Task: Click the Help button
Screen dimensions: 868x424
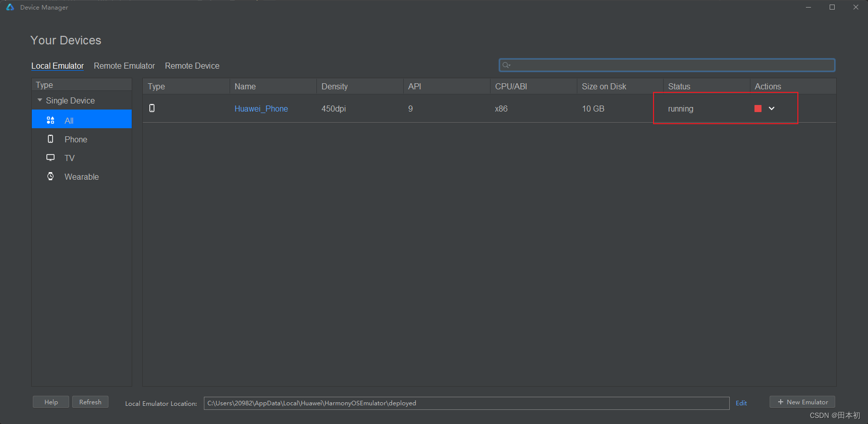Action: [x=51, y=402]
